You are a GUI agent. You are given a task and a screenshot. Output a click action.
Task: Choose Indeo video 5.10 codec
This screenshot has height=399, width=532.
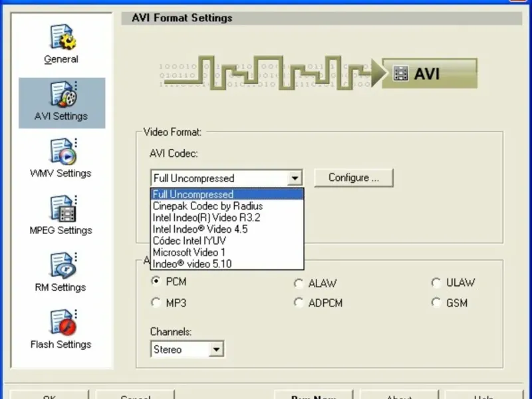227,263
